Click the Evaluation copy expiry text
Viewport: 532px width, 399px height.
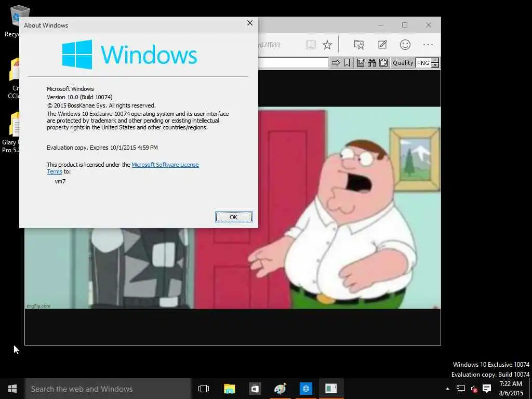[102, 148]
